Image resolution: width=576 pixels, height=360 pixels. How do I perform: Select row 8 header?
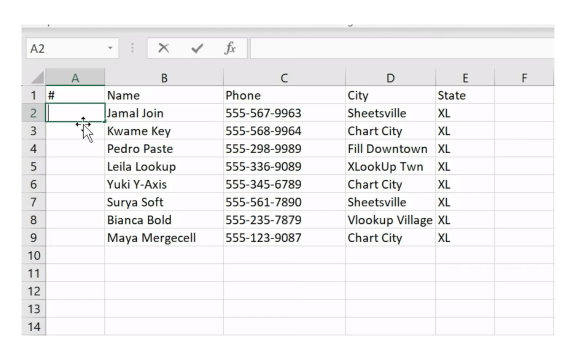coord(33,220)
